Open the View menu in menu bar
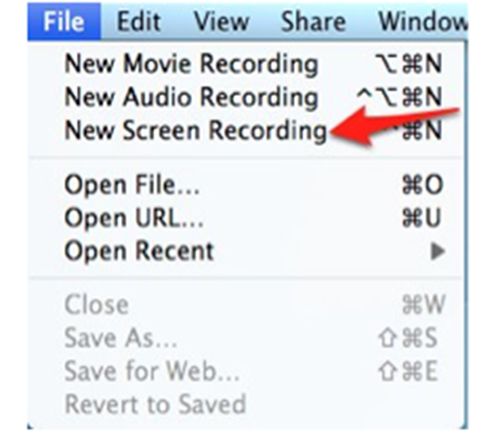The height and width of the screenshot is (435, 500). 222,22
